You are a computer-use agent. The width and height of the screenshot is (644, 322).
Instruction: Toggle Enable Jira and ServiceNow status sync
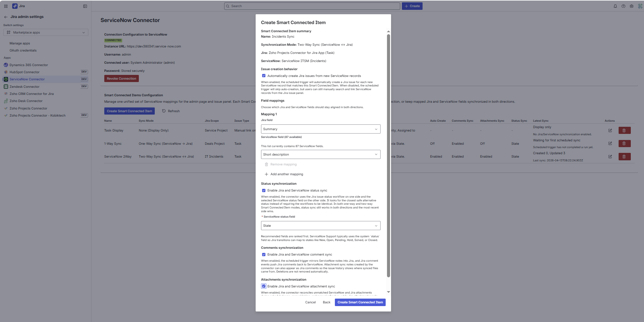point(264,190)
